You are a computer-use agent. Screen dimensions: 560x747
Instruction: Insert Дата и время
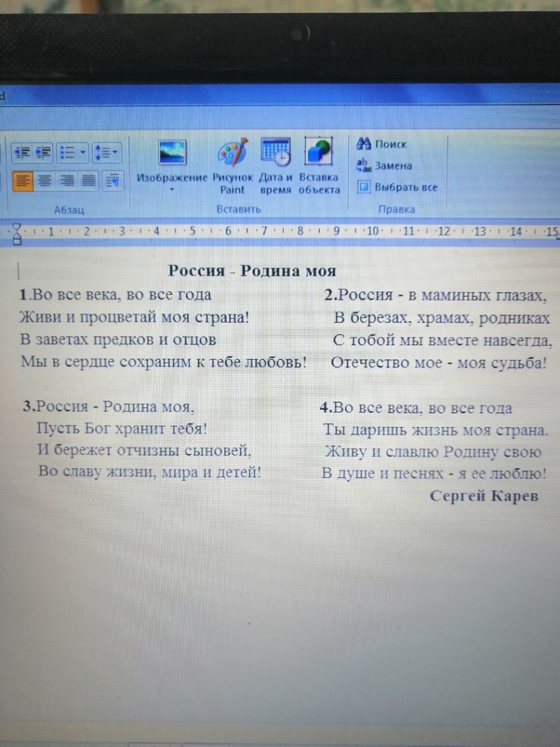(276, 166)
